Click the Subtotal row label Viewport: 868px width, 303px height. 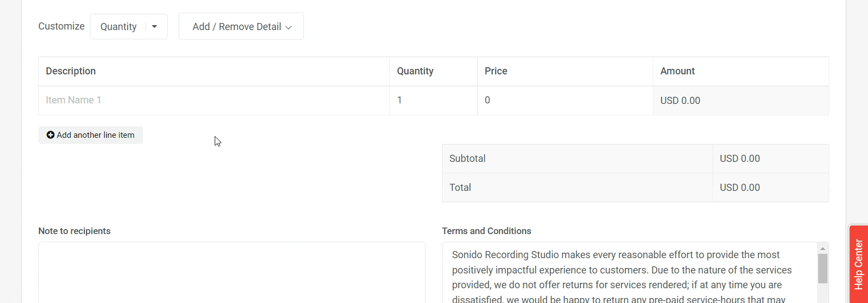point(467,159)
